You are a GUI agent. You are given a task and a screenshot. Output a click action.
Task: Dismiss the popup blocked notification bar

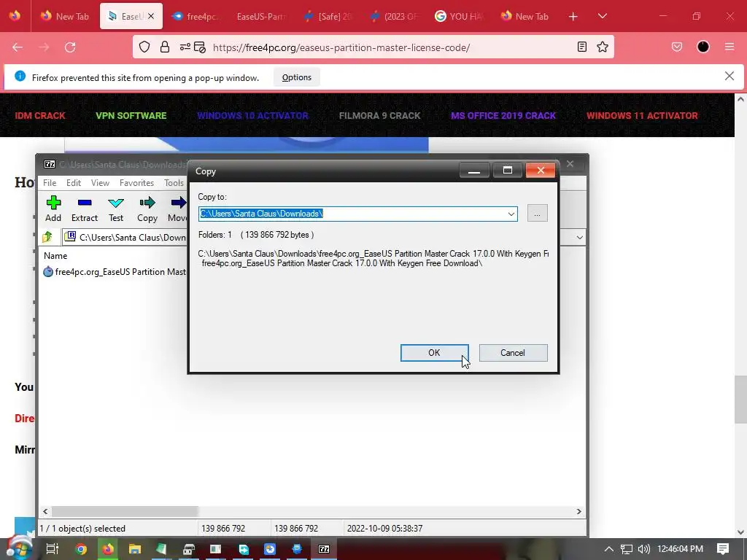(729, 76)
